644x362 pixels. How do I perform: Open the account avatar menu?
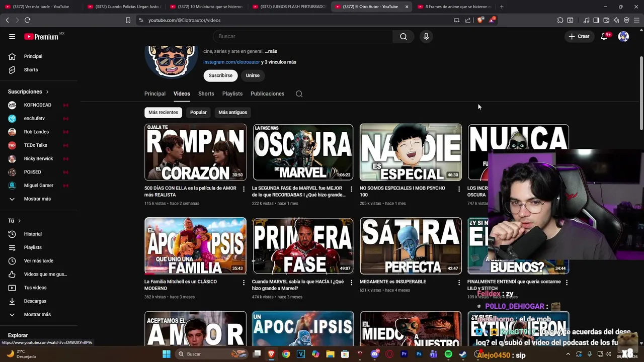coord(623,36)
